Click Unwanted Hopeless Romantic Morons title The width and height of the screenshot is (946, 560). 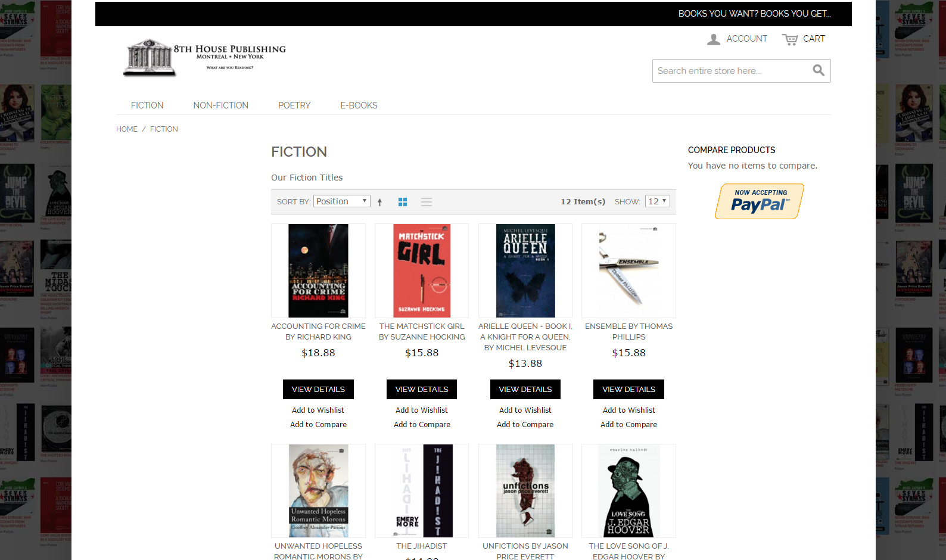[318, 551]
